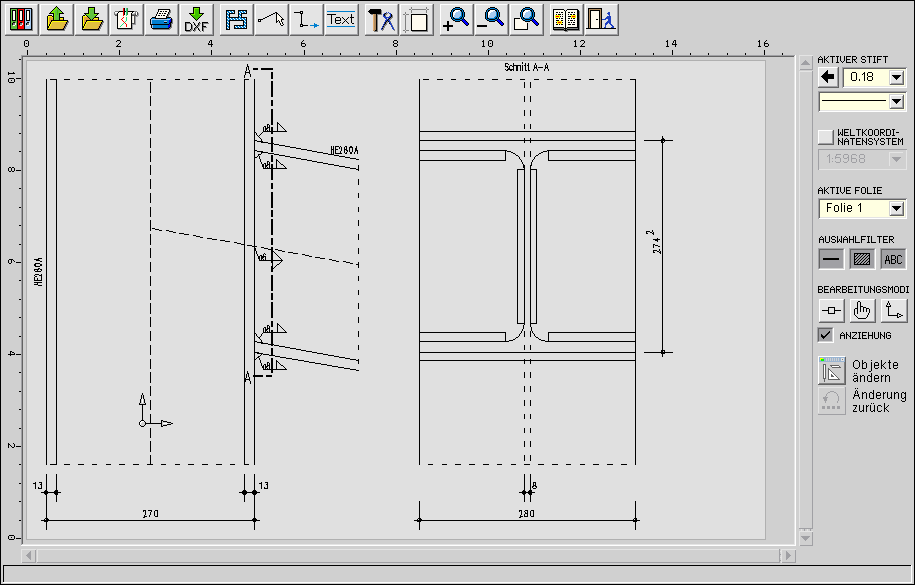
Task: Click the DXF export icon
Action: tap(196, 19)
